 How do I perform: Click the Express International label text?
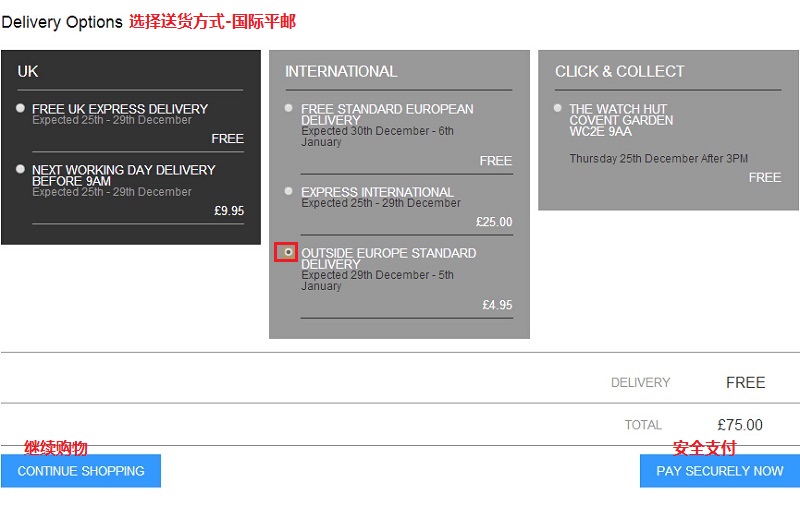(x=377, y=192)
